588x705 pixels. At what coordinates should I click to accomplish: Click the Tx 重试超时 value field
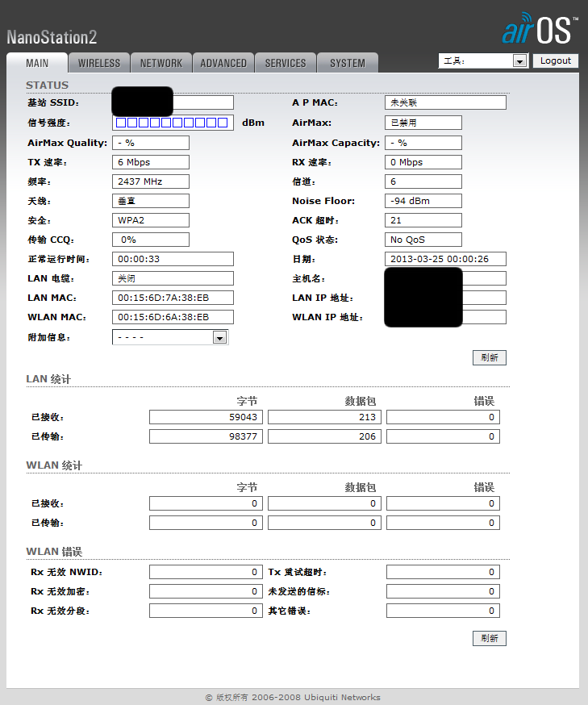(x=443, y=572)
